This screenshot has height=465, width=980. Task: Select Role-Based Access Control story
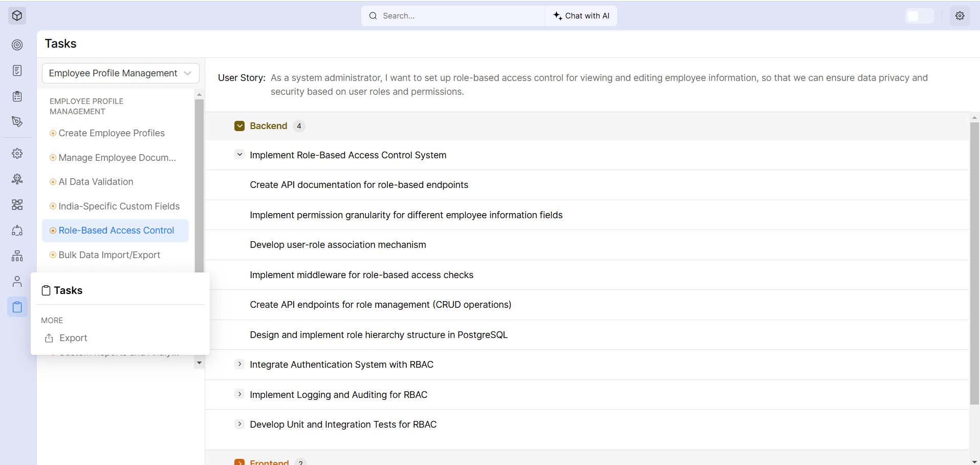click(115, 230)
